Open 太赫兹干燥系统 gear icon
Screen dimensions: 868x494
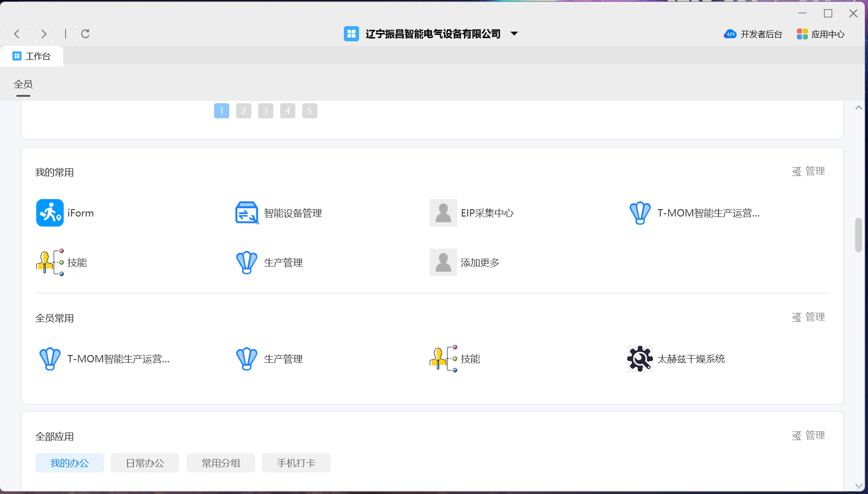[x=640, y=359]
